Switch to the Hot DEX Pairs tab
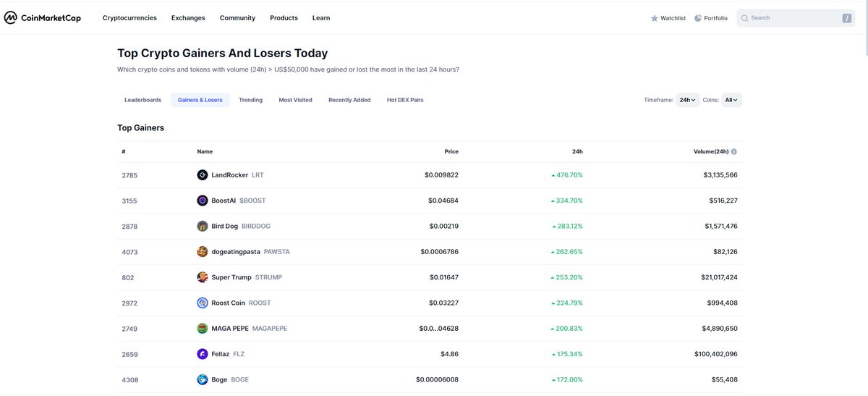Image resolution: width=868 pixels, height=396 pixels. pos(405,100)
